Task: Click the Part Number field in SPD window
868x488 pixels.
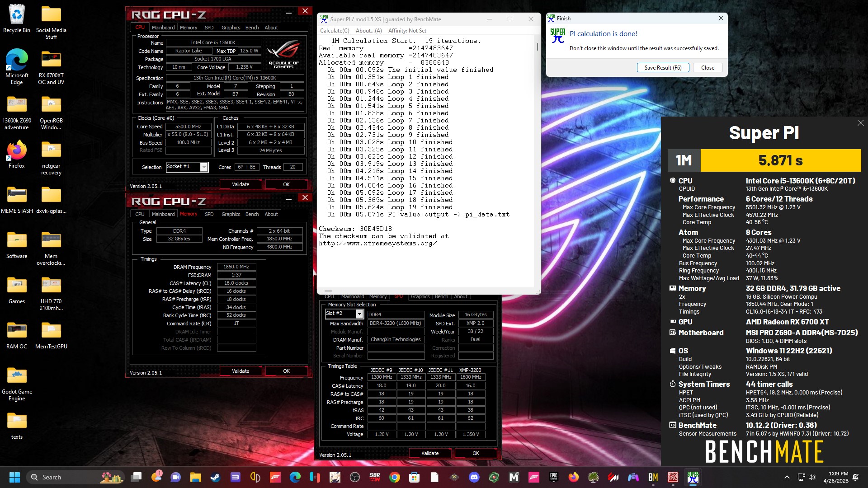Action: pos(396,348)
